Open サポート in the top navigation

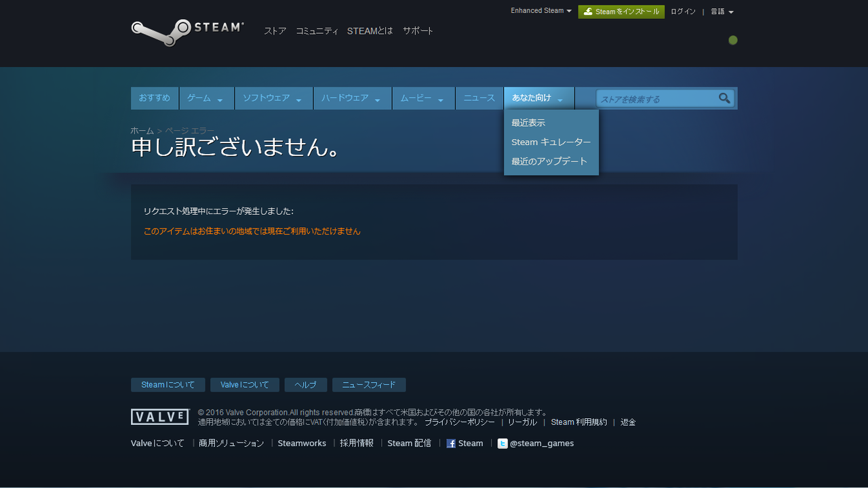click(x=418, y=31)
